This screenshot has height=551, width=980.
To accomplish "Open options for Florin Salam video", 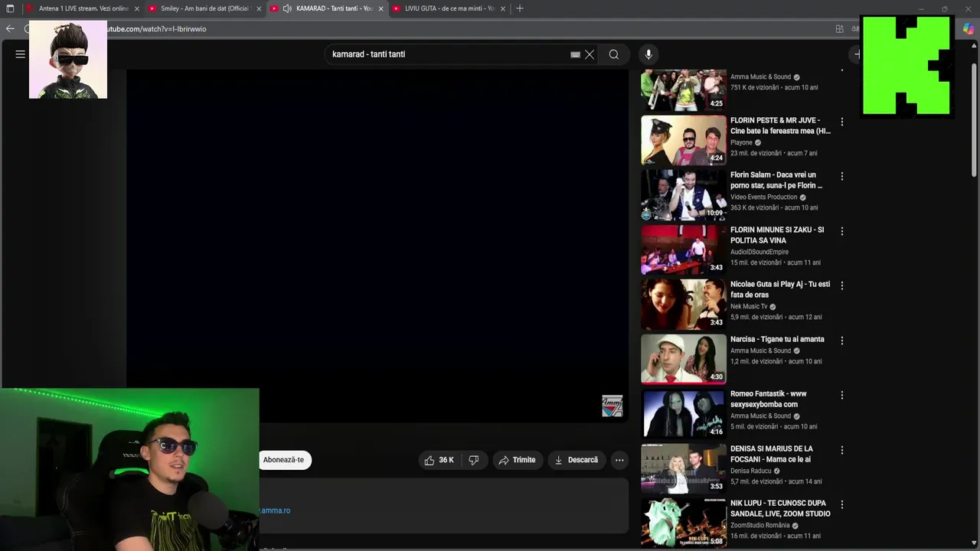I will pyautogui.click(x=842, y=176).
